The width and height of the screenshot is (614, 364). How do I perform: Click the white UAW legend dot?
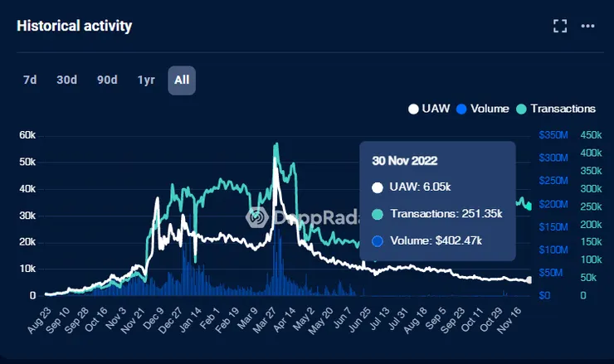[412, 109]
